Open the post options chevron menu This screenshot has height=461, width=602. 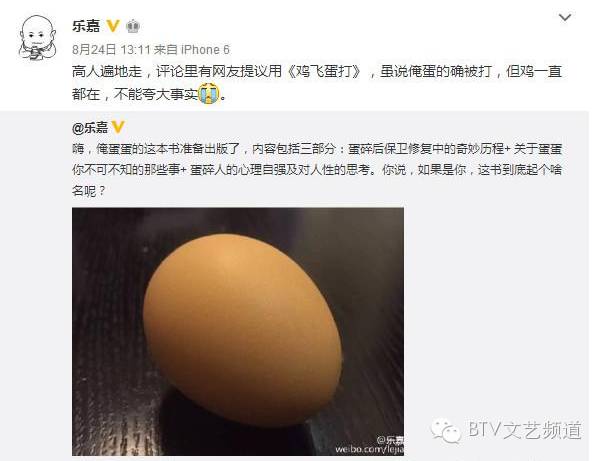565,18
